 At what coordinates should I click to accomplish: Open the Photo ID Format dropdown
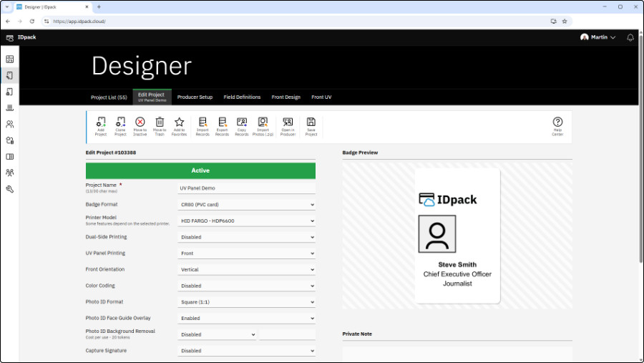coord(246,302)
